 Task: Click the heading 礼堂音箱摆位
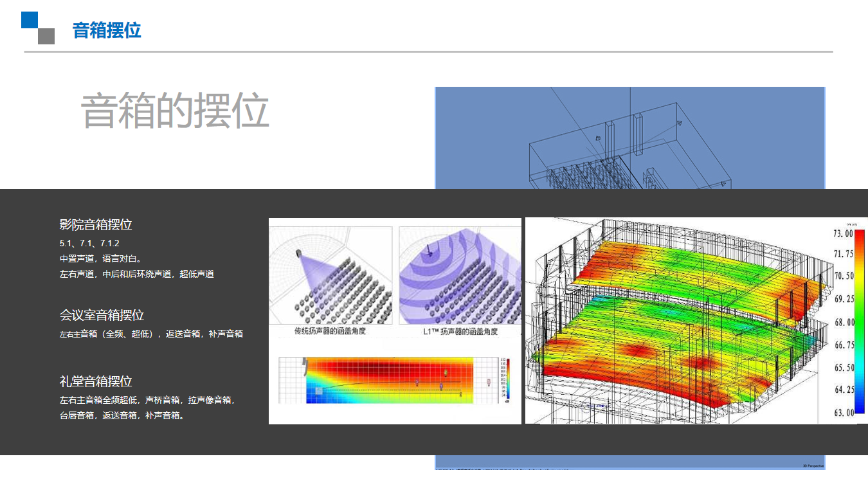point(96,381)
